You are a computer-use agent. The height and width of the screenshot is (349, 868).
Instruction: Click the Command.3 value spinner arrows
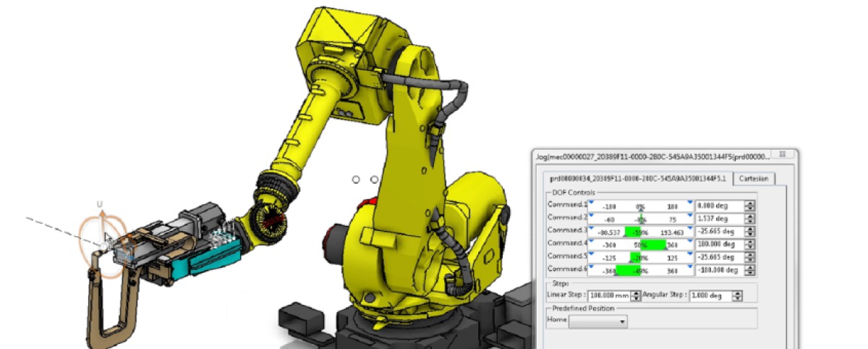tap(749, 232)
